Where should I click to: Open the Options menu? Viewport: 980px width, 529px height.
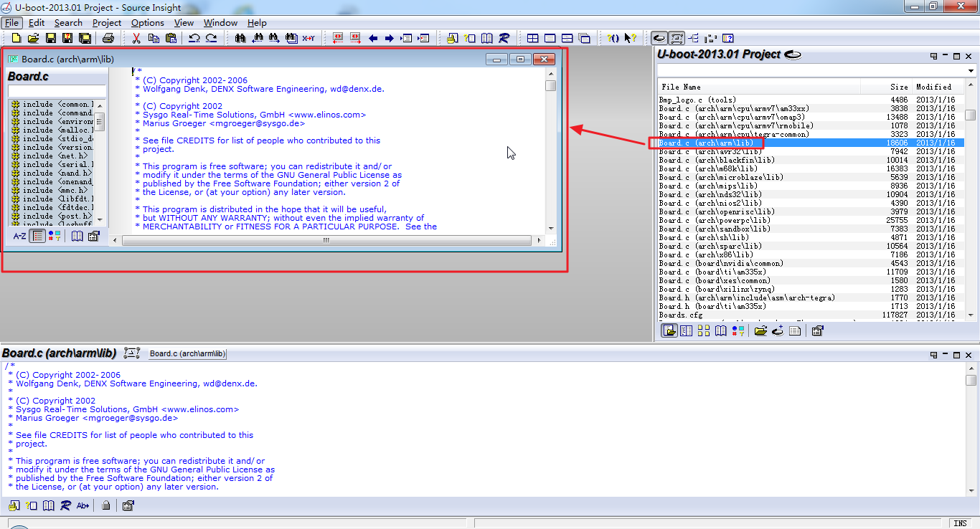point(148,22)
